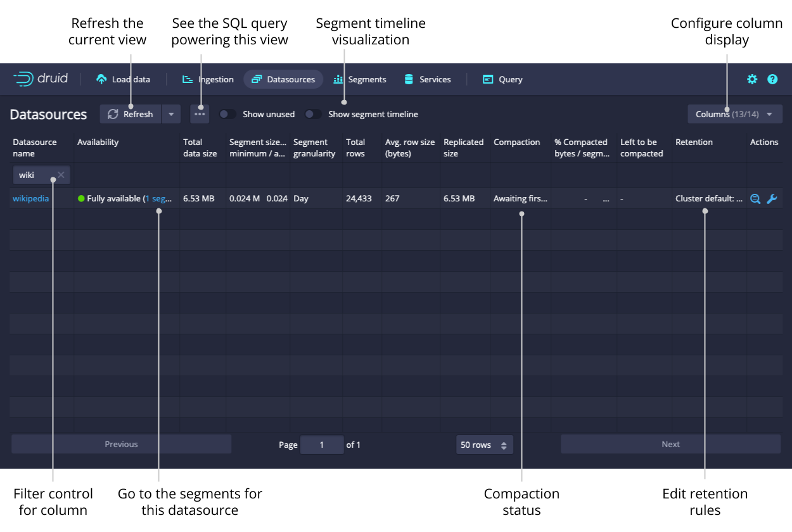This screenshot has width=792, height=532.
Task: Open the help question mark icon
Action: pos(772,79)
